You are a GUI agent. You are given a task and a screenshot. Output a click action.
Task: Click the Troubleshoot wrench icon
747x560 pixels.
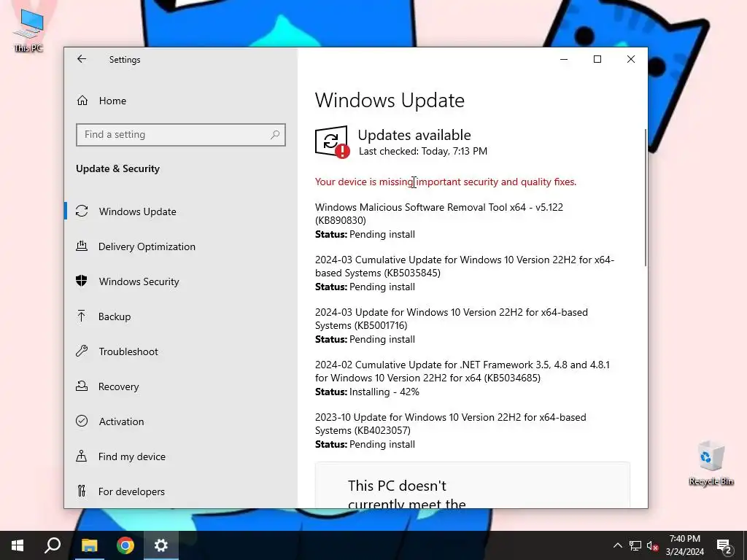(x=82, y=351)
